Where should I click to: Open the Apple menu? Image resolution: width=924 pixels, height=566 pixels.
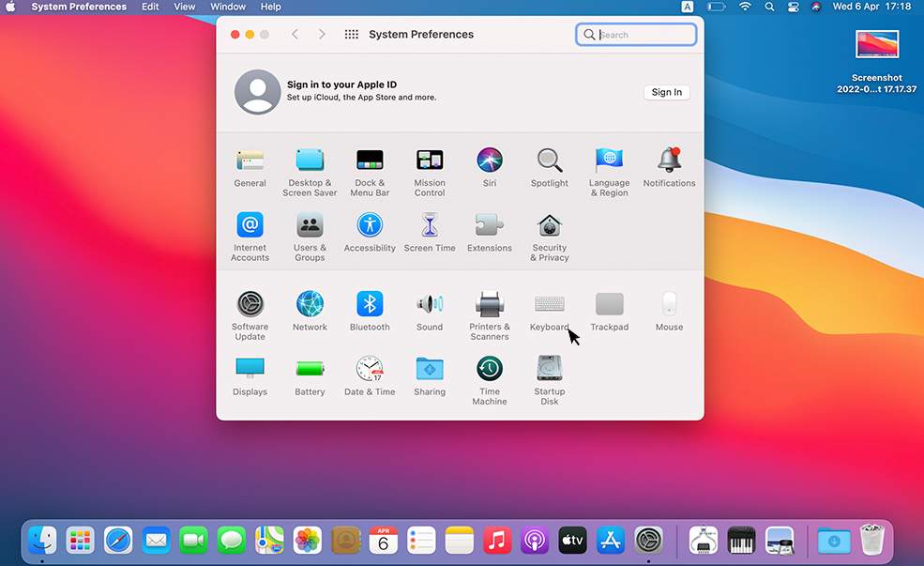[x=10, y=8]
